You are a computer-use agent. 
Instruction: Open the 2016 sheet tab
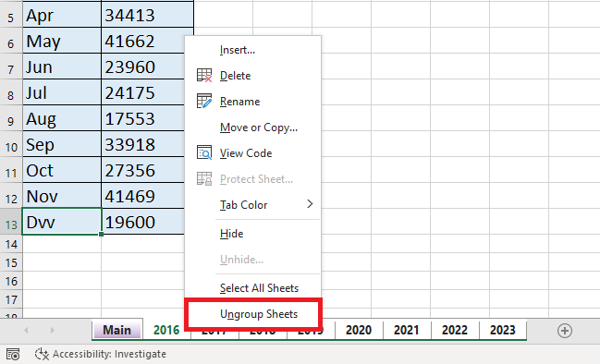[x=166, y=330]
